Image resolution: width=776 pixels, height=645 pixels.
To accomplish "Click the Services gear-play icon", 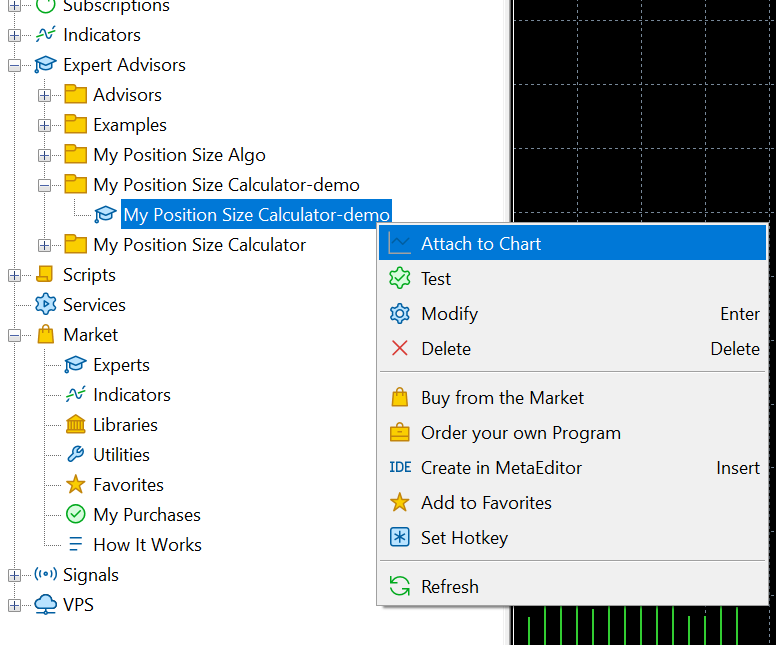I will pos(46,304).
